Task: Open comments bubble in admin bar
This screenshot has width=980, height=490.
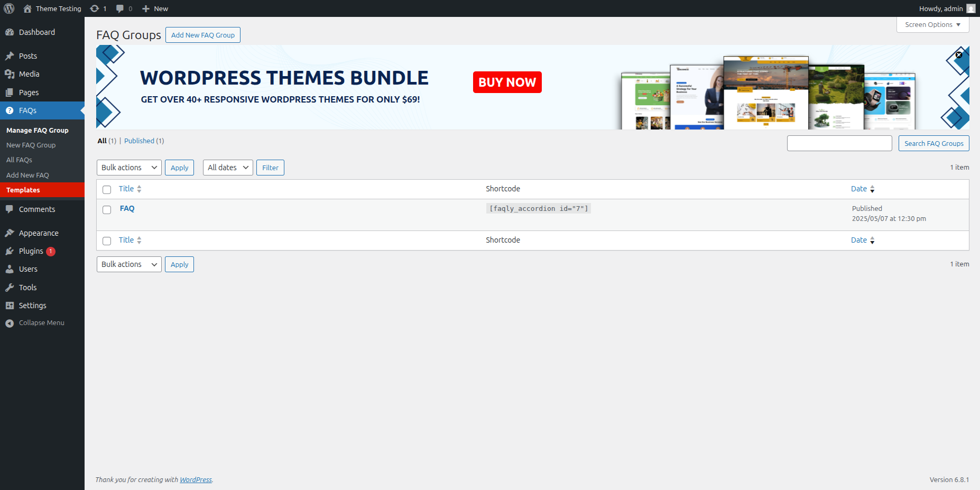Action: pos(120,8)
